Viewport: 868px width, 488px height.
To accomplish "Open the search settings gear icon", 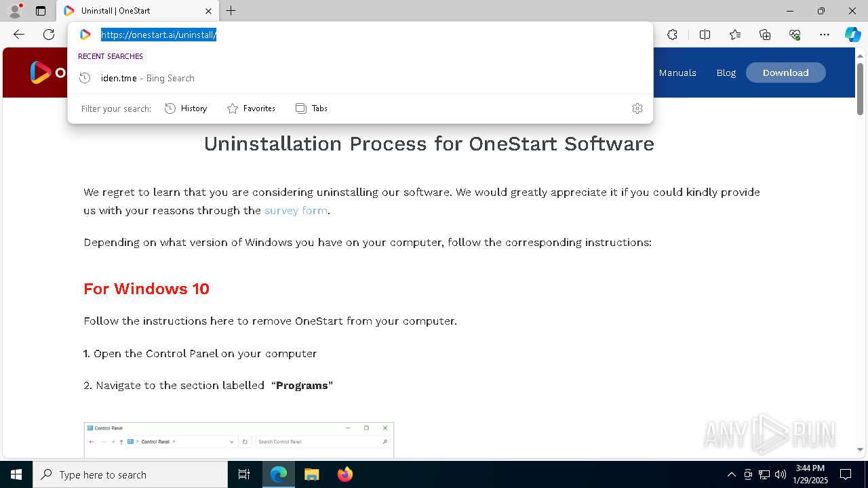I will [x=637, y=108].
